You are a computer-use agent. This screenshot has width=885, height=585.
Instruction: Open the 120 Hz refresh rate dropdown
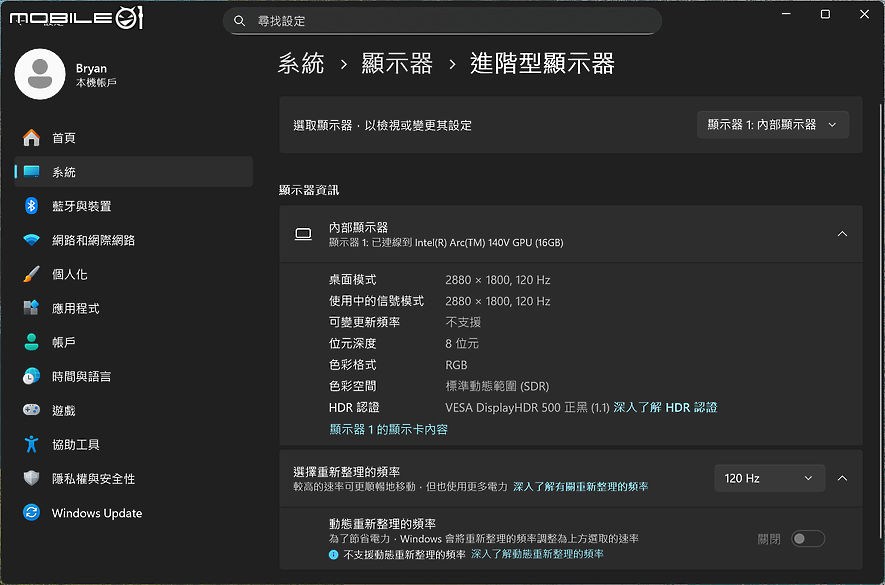(x=769, y=478)
